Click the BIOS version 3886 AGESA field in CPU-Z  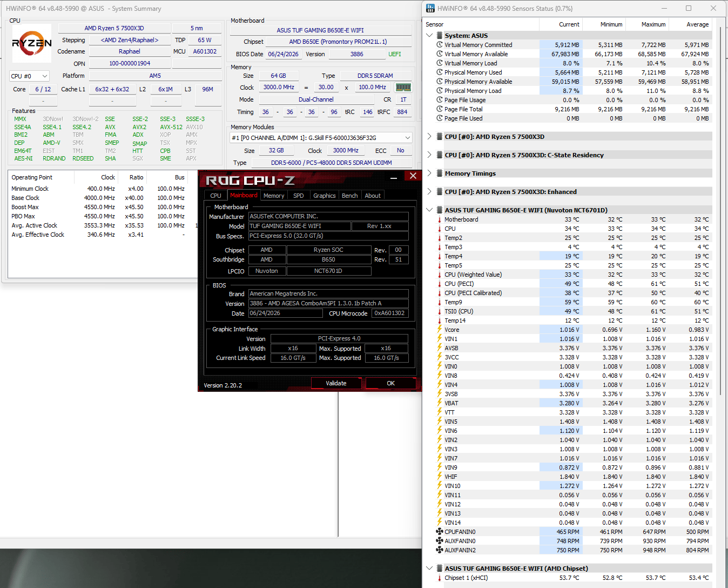click(x=328, y=303)
